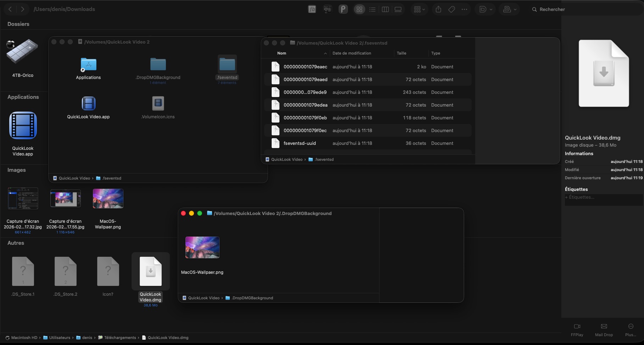The image size is (644, 345).
Task: Select MacOS-Wallpaer.png thumbnail in DropDMGBackground window
Action: (202, 248)
